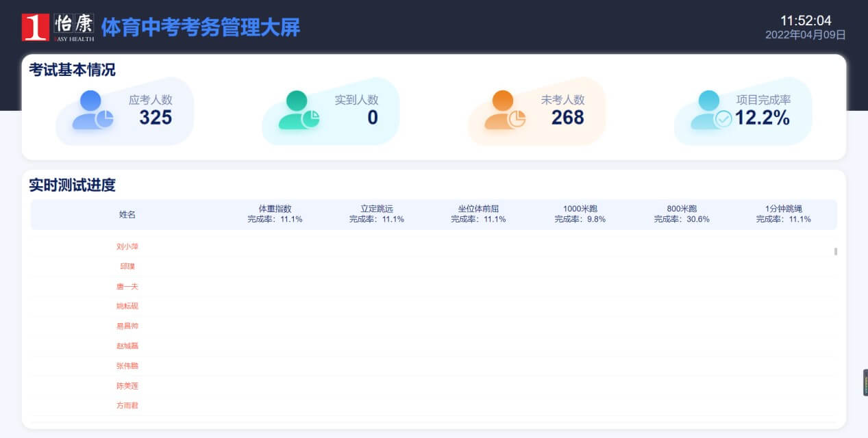Click the 800米跑 completion rate 30.6%

click(682, 219)
